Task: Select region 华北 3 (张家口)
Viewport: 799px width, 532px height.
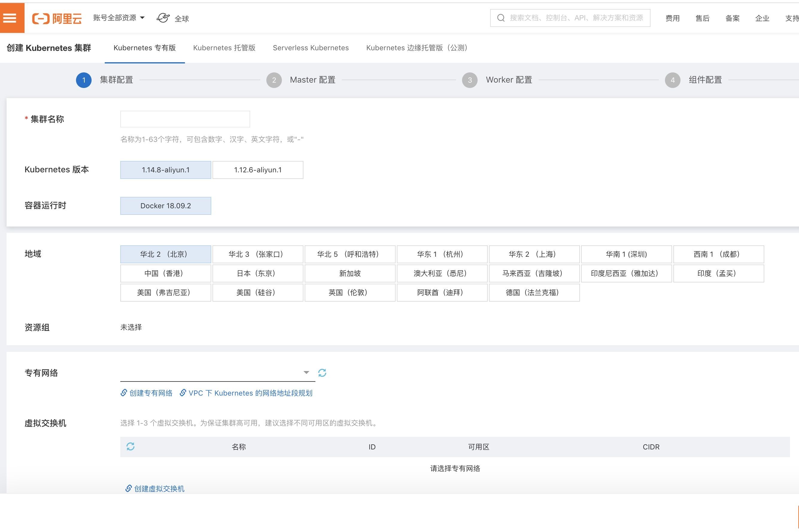Action: 258,254
